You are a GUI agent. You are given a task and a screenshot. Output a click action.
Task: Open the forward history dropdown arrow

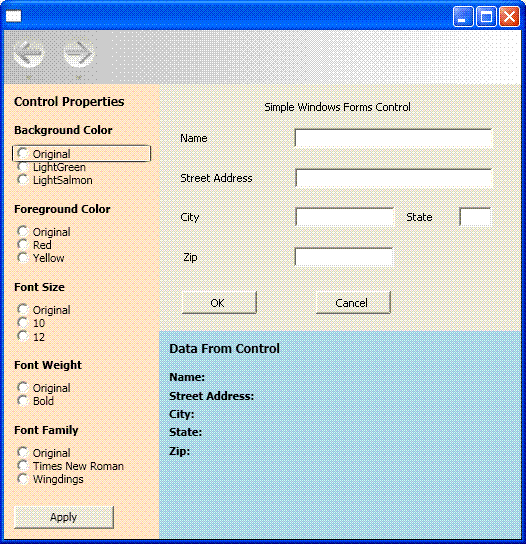[79, 77]
